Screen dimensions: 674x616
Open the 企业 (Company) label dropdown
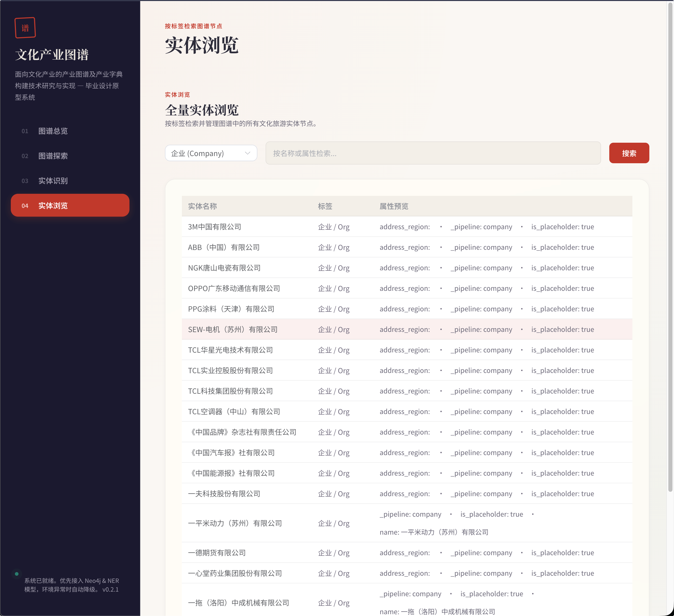click(211, 153)
